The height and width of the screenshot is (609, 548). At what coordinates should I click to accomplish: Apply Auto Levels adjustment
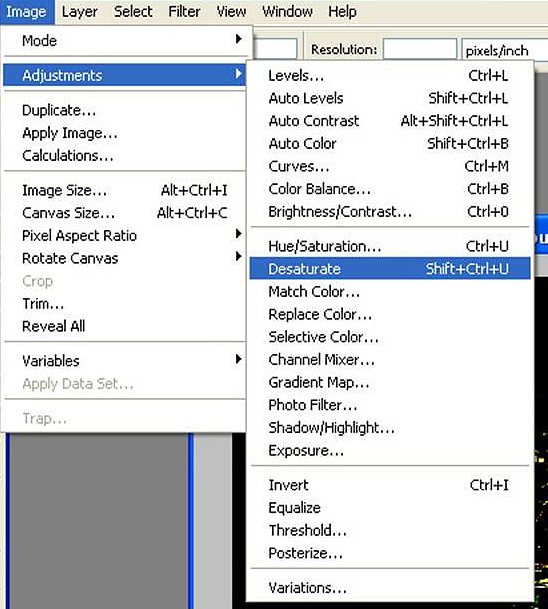390,98
